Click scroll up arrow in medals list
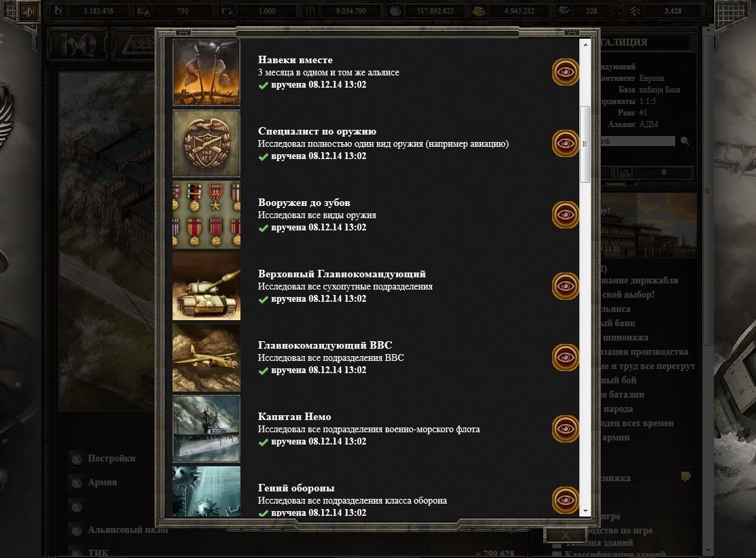 tap(586, 45)
